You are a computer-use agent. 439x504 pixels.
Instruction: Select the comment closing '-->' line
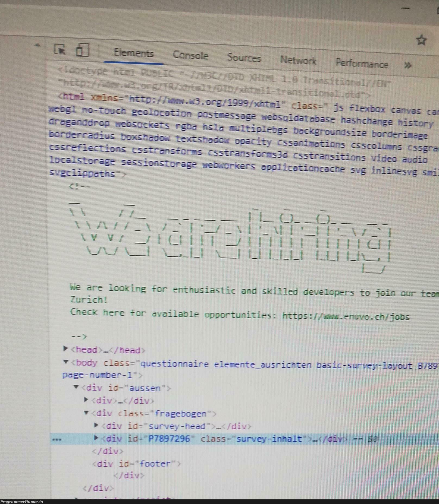click(79, 337)
